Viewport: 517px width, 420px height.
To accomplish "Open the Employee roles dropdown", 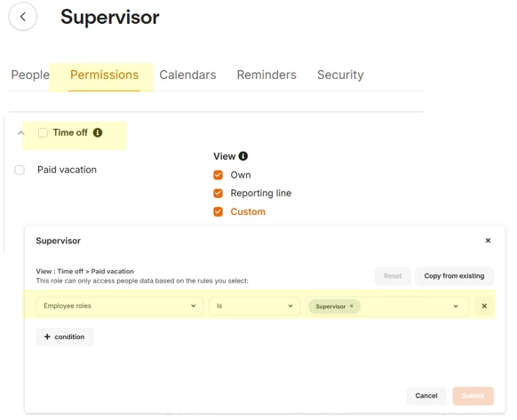I will pyautogui.click(x=119, y=306).
